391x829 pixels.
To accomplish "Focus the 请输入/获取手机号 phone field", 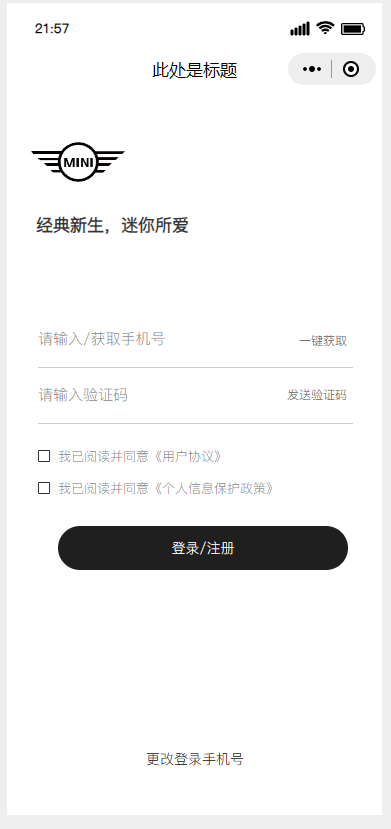I will point(164,339).
